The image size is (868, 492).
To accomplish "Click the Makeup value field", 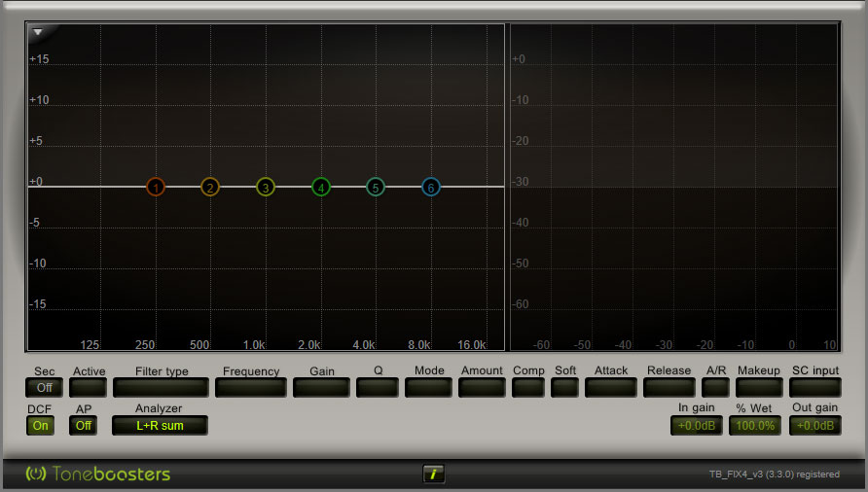I will pos(759,387).
